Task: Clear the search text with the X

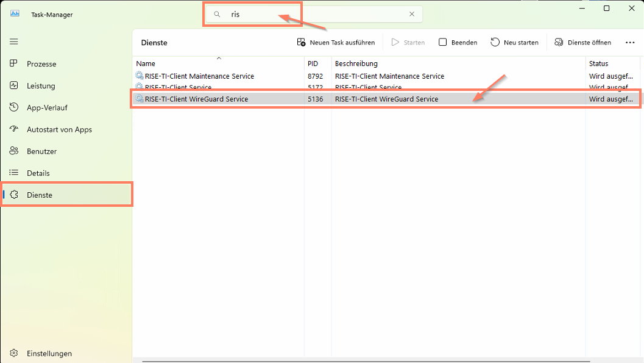Action: (x=411, y=14)
